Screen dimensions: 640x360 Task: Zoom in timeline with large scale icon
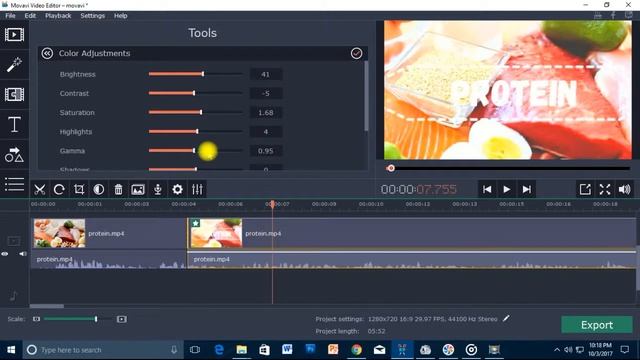(x=122, y=319)
